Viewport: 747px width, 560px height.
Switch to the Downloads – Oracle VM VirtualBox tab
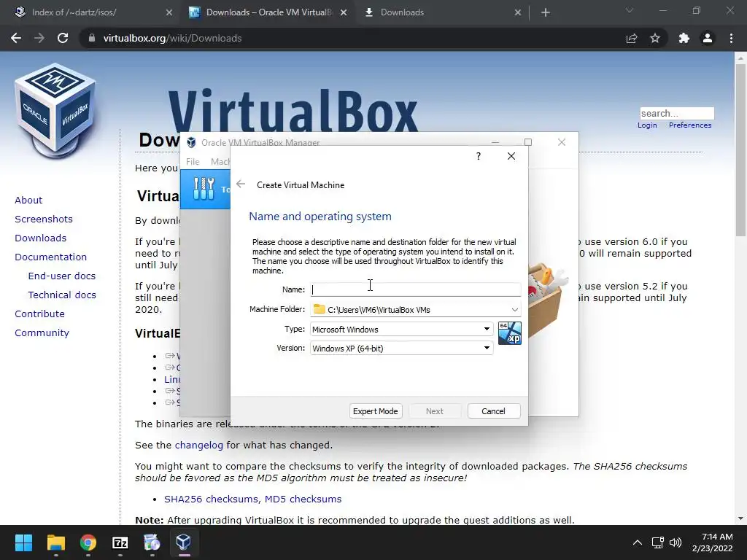tap(269, 12)
